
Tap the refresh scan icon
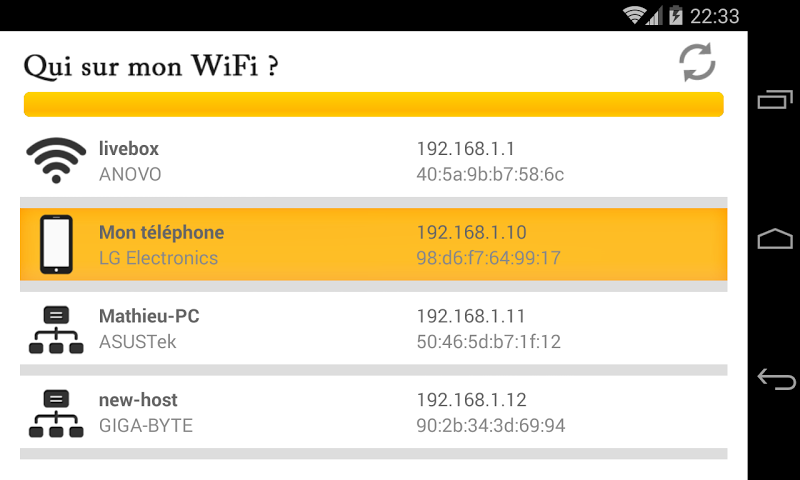tap(697, 62)
